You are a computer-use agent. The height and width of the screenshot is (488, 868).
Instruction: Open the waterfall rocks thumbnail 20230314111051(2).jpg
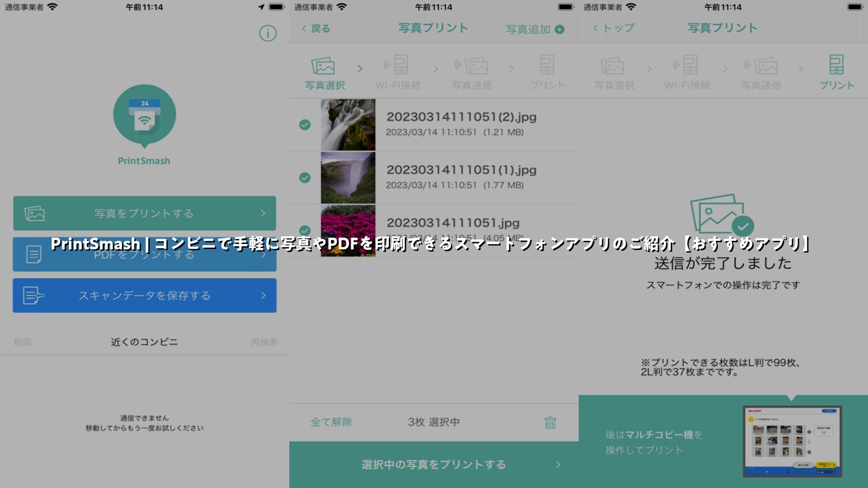(x=348, y=125)
